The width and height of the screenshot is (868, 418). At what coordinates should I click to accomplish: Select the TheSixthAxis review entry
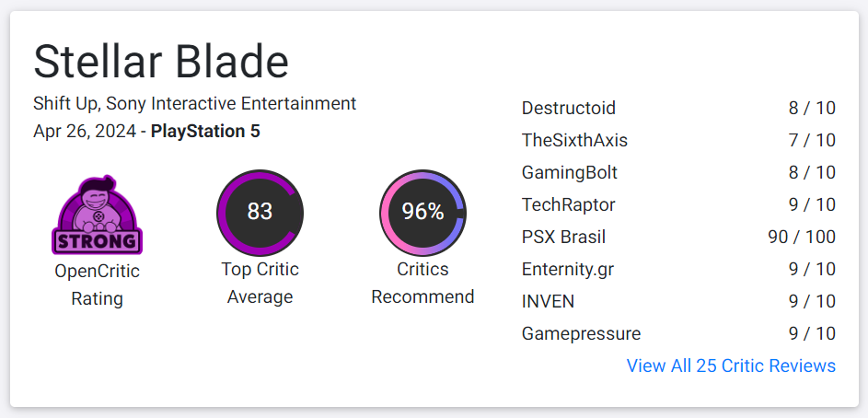[574, 140]
